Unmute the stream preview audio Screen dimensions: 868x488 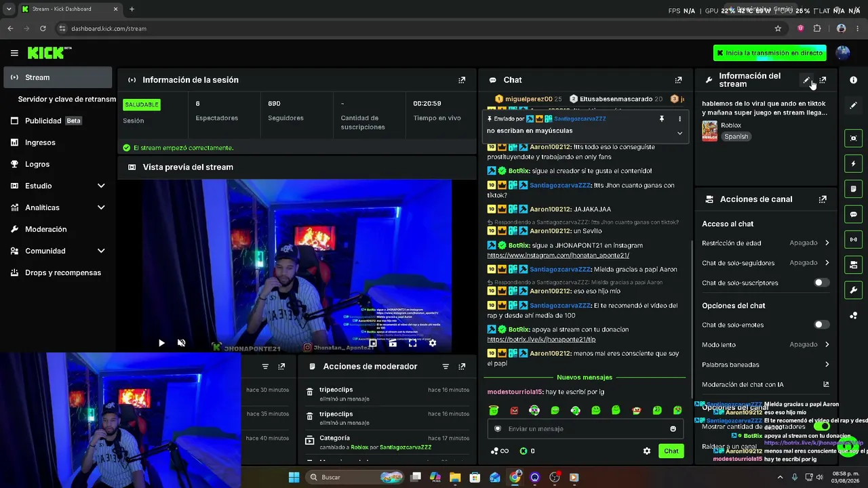pos(181,343)
